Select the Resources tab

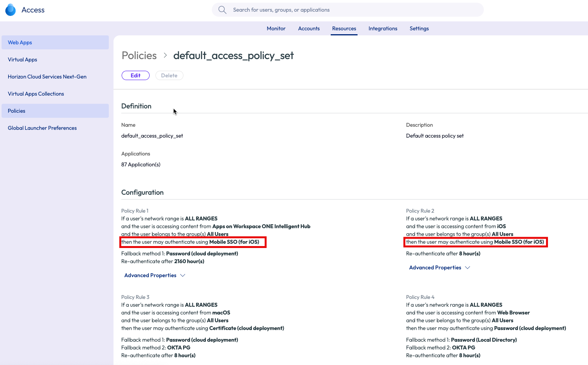pos(344,28)
